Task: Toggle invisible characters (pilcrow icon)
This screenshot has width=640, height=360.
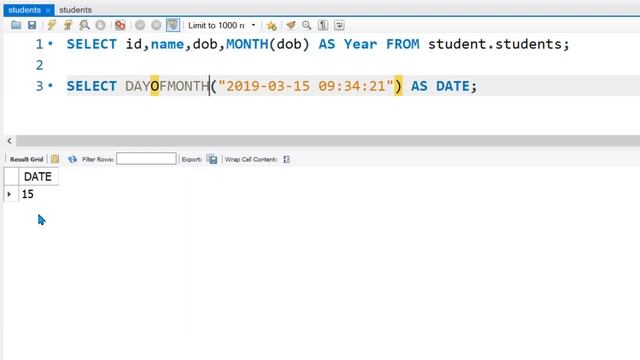Action: pos(323,25)
